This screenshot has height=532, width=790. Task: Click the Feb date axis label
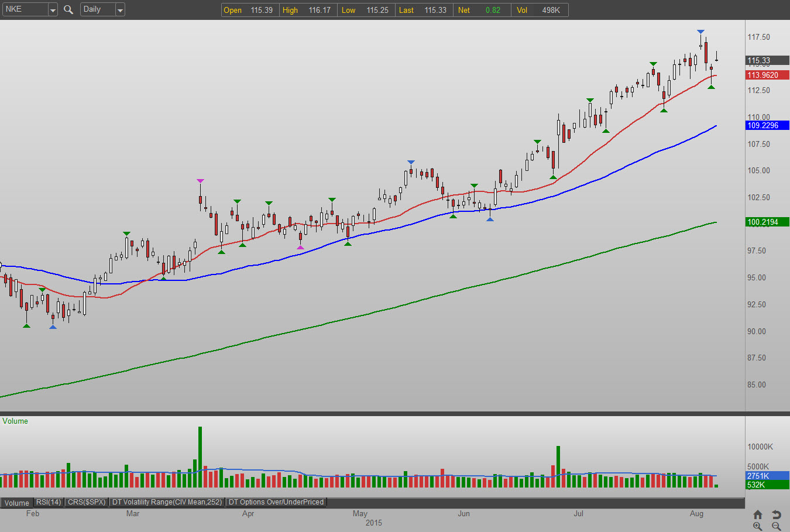[x=33, y=513]
